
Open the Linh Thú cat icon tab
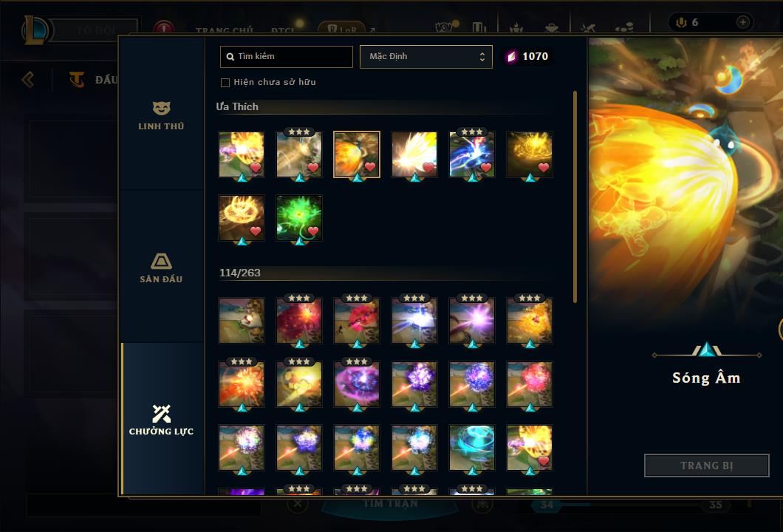click(x=161, y=108)
